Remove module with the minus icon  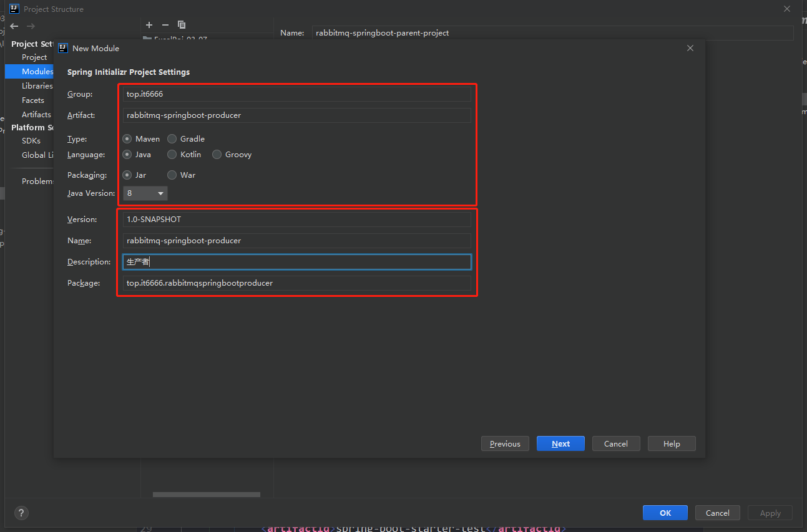point(165,25)
